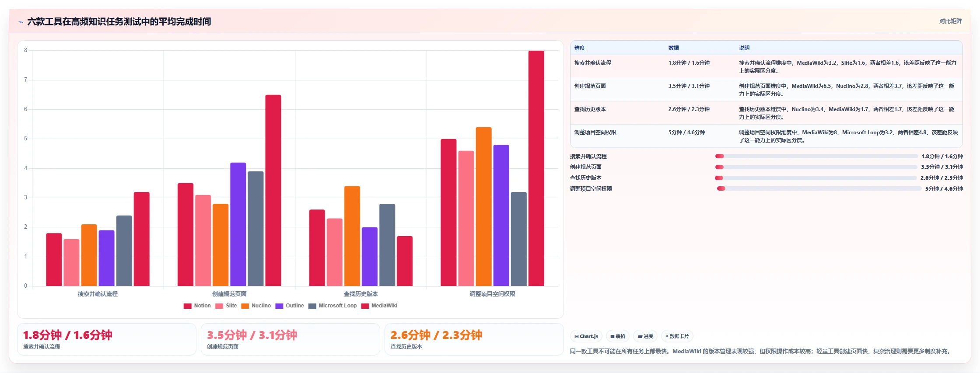Toggle the Microsoft Loop legend item
This screenshot has width=980, height=373.
pos(332,306)
